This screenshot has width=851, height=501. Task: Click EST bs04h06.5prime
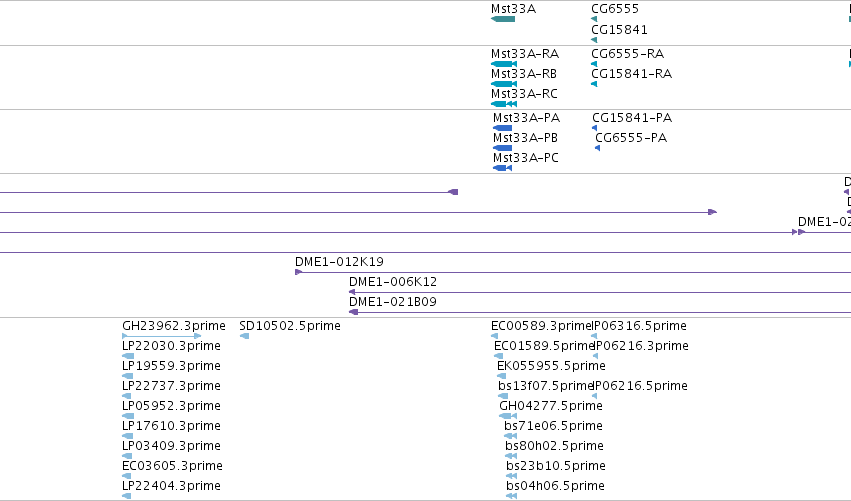[555, 486]
